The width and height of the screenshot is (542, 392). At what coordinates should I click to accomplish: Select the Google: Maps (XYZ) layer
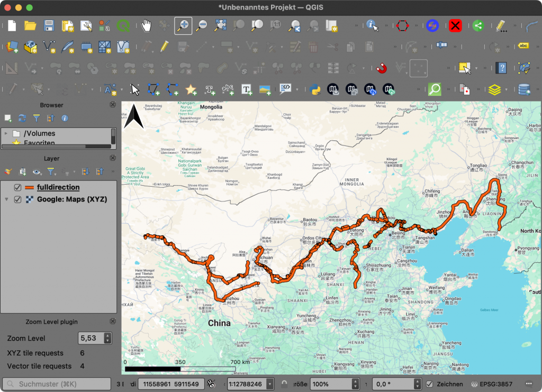[x=72, y=199]
